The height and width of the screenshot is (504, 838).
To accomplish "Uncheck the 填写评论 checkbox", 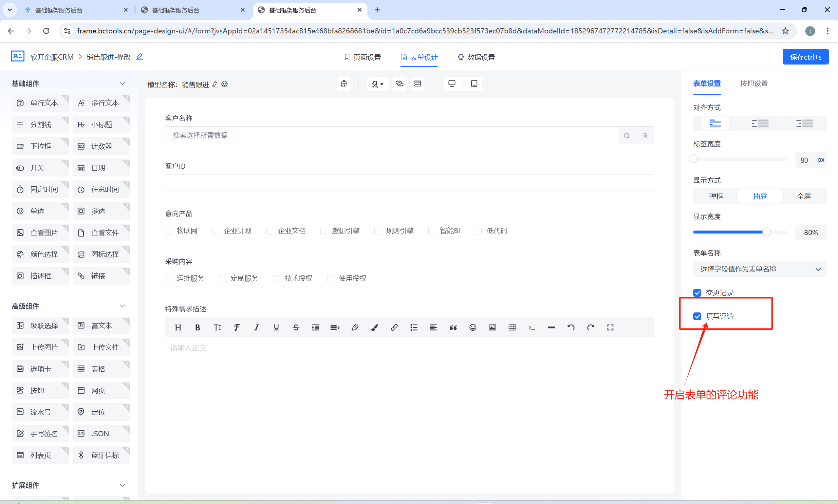I will tap(697, 317).
